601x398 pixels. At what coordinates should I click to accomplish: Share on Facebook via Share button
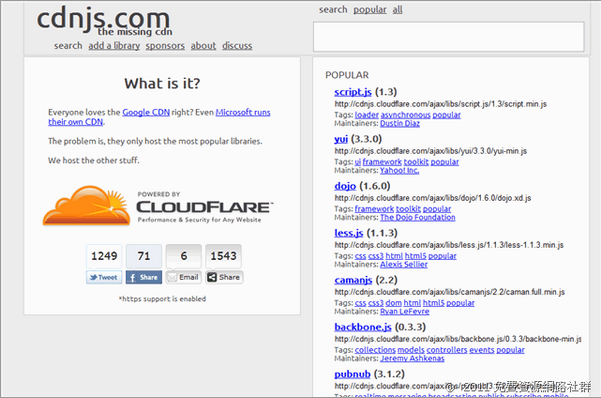(x=144, y=277)
